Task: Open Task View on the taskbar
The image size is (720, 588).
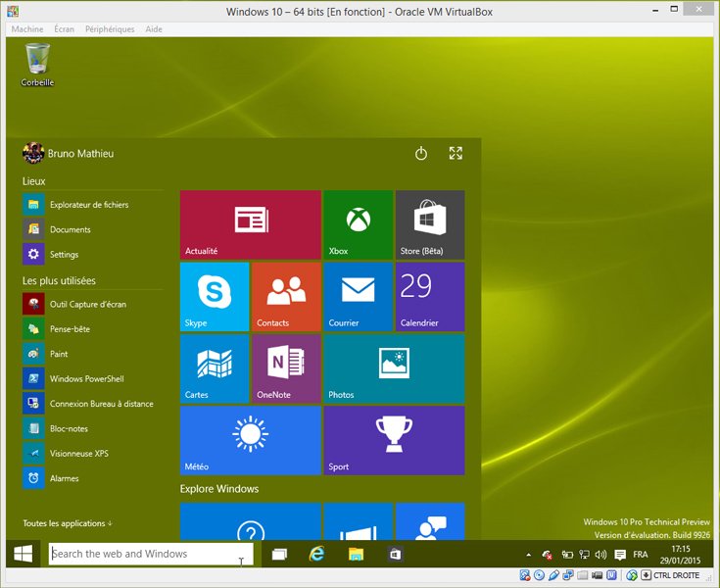Action: [x=279, y=554]
